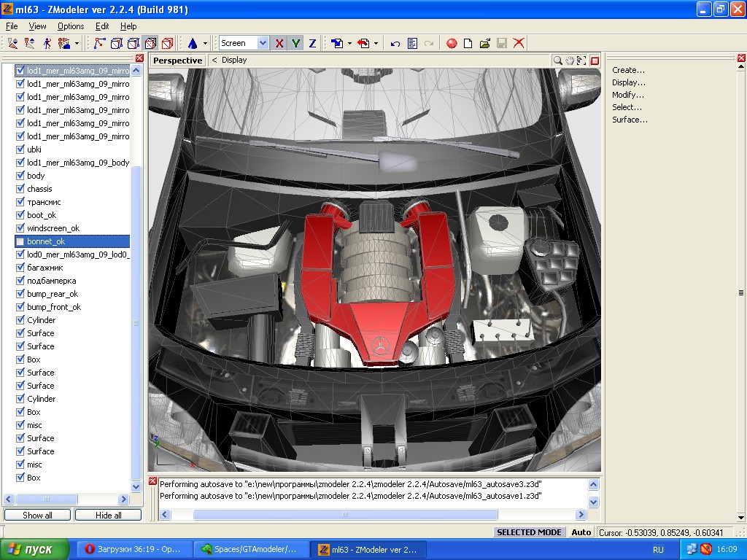Viewport: 747px width, 560px height.
Task: Click the Open file folder icon
Action: 485,43
